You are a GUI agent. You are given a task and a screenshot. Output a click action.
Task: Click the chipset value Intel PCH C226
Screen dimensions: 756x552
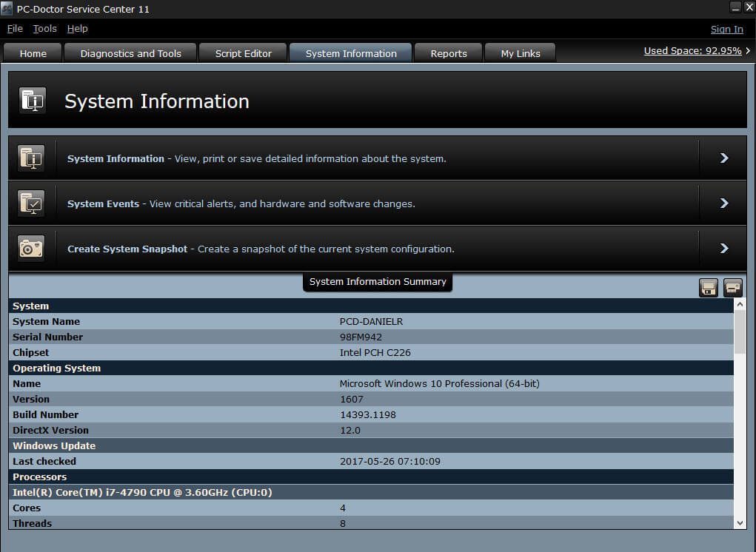tap(375, 352)
